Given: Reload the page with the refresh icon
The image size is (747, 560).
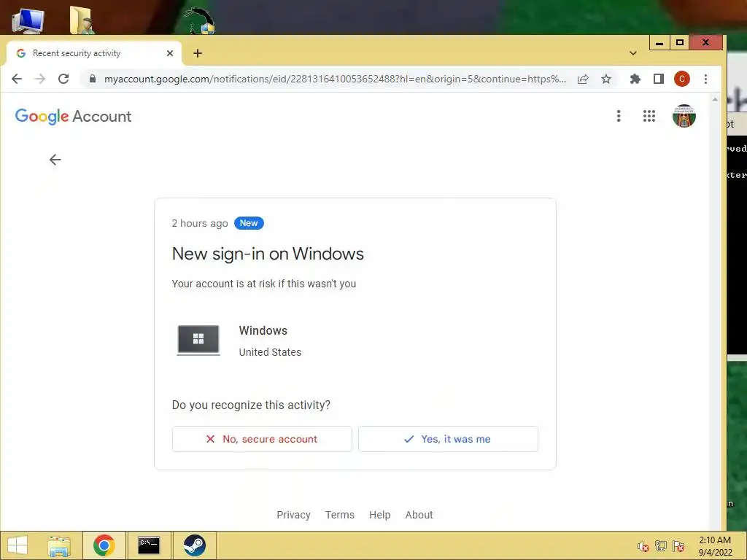Looking at the screenshot, I should 63,79.
